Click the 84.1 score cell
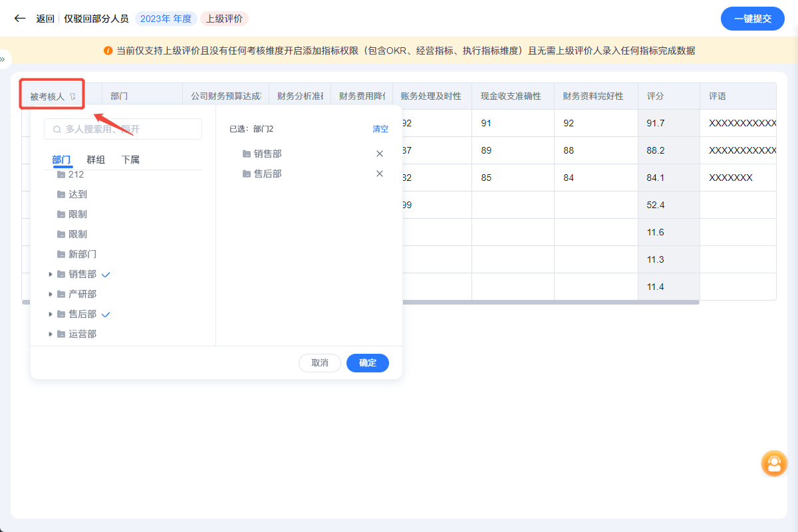798x532 pixels. [669, 178]
